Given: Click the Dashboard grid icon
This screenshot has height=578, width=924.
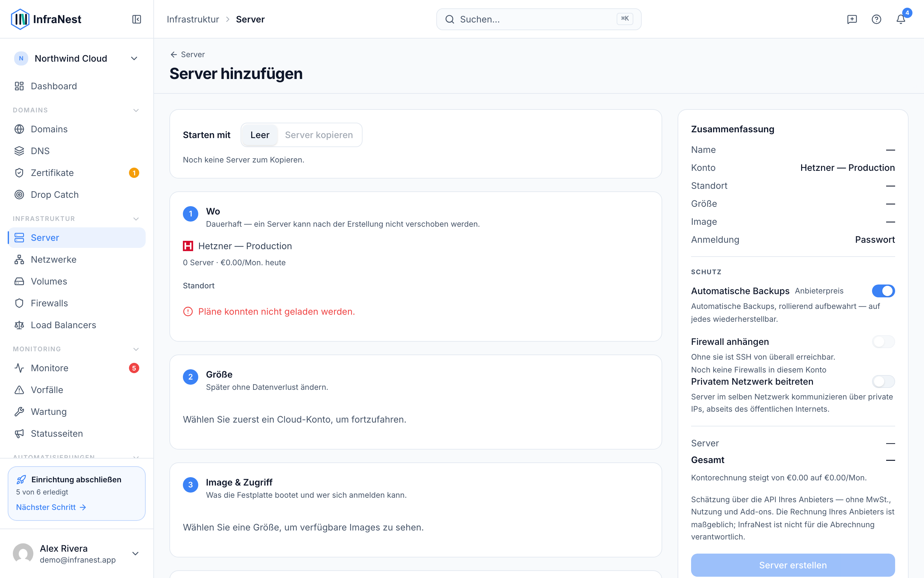Looking at the screenshot, I should [19, 86].
